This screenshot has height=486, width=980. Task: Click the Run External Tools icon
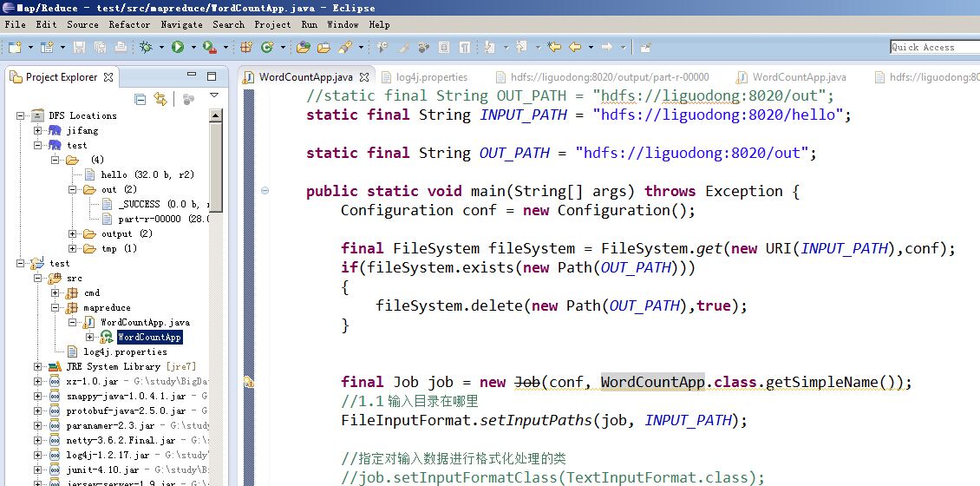click(210, 47)
